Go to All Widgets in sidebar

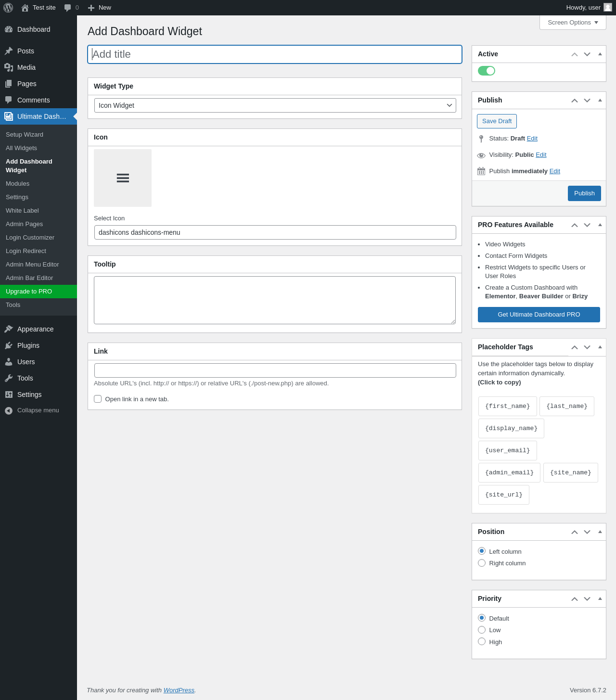click(x=21, y=148)
